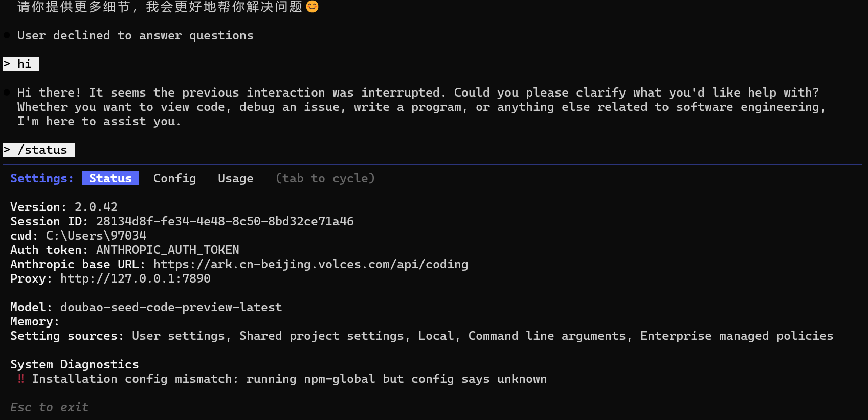Screen dimensions: 868x420
Task: Click the 'System Diagnostics' heading
Action: tap(74, 364)
